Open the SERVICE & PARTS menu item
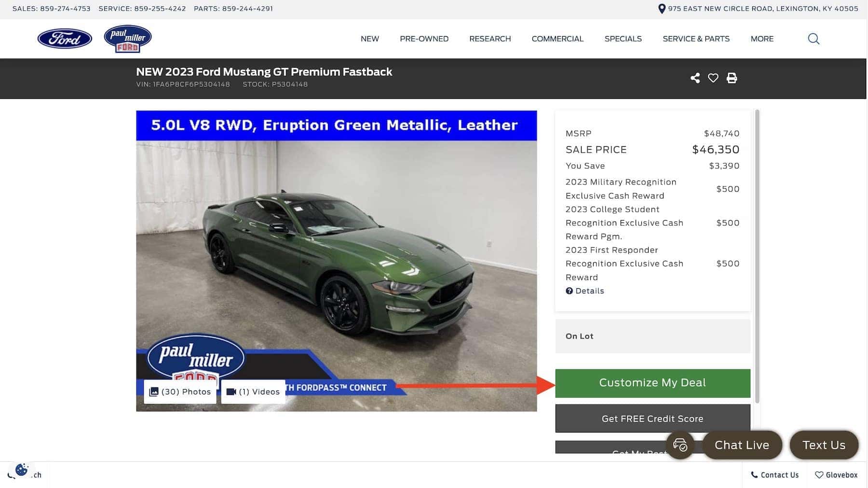 696,39
